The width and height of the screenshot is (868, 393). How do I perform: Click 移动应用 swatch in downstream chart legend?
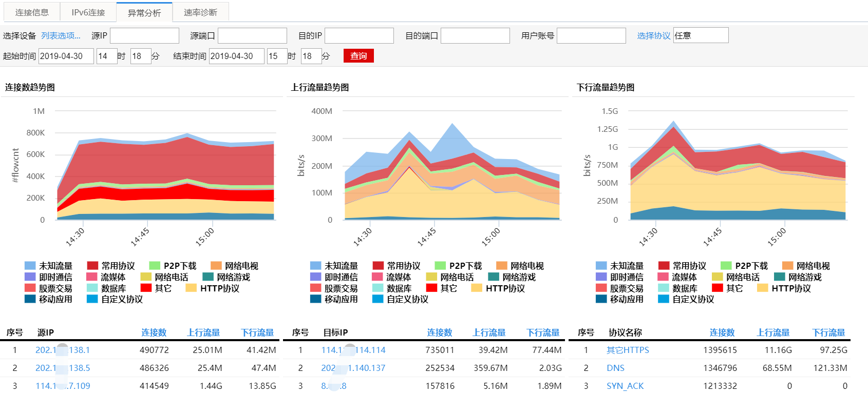(x=601, y=299)
